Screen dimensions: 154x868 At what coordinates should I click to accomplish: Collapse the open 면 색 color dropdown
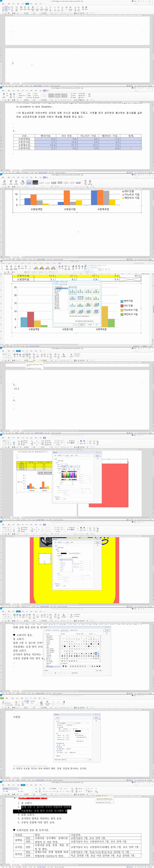(67, 465)
